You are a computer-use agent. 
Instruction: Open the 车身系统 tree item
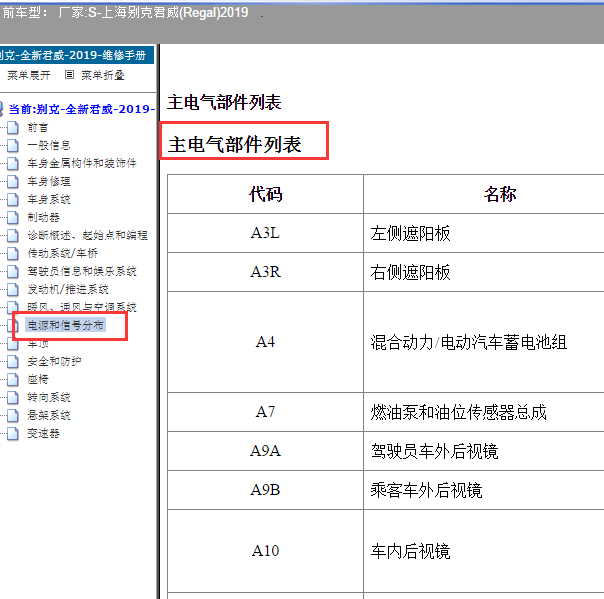coord(49,199)
